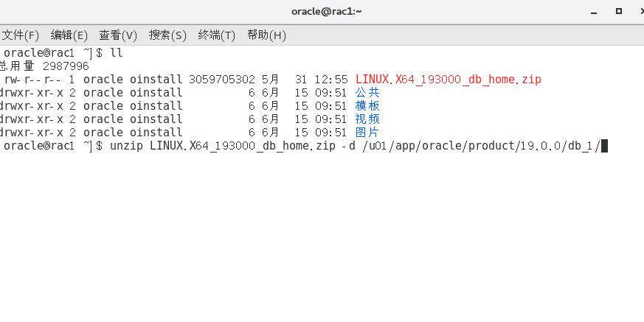Click the 总用量 2987996 line
Screen dimensions: 644x322
tap(44, 66)
